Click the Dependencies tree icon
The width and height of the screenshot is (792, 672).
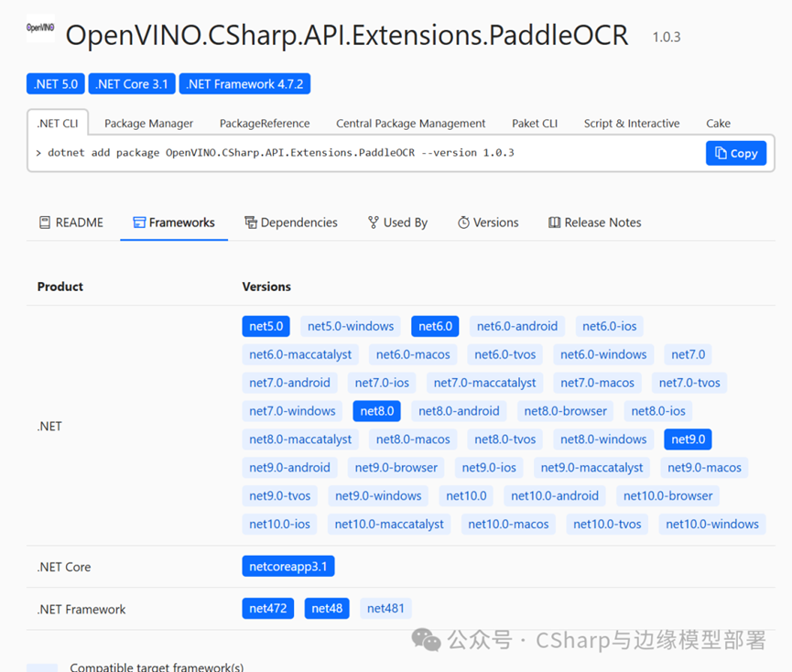click(x=249, y=222)
